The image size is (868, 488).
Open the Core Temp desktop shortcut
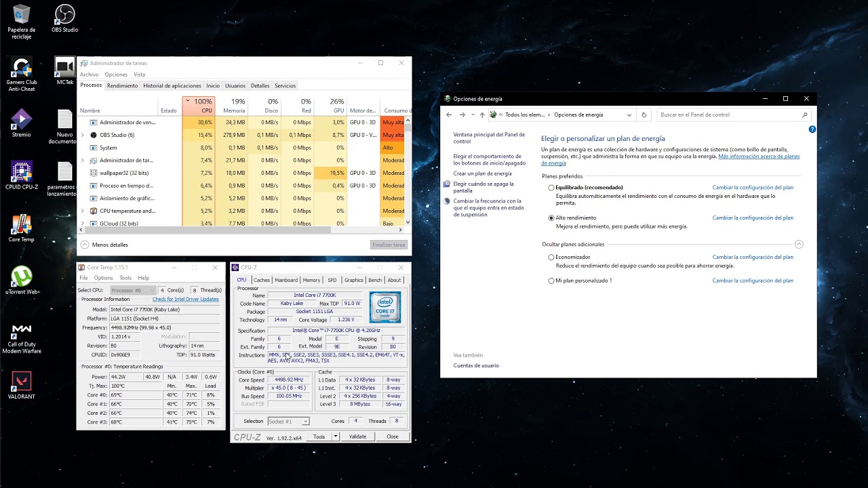pyautogui.click(x=22, y=228)
